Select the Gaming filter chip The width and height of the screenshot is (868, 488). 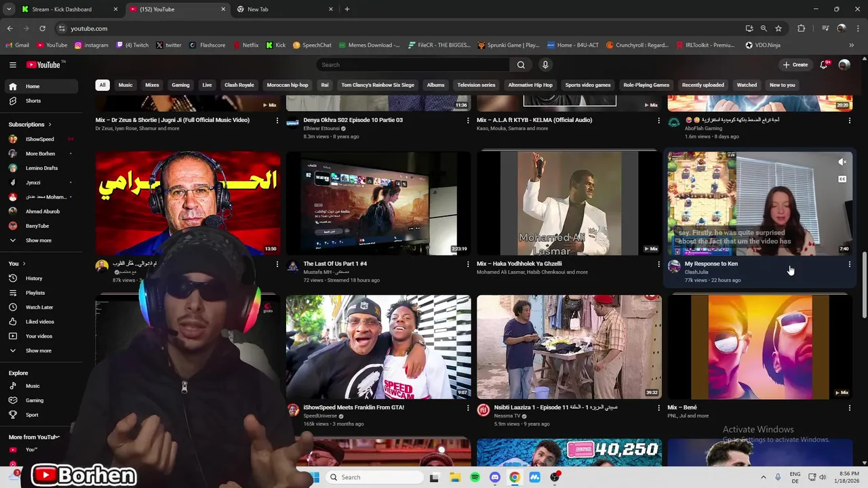(x=180, y=85)
